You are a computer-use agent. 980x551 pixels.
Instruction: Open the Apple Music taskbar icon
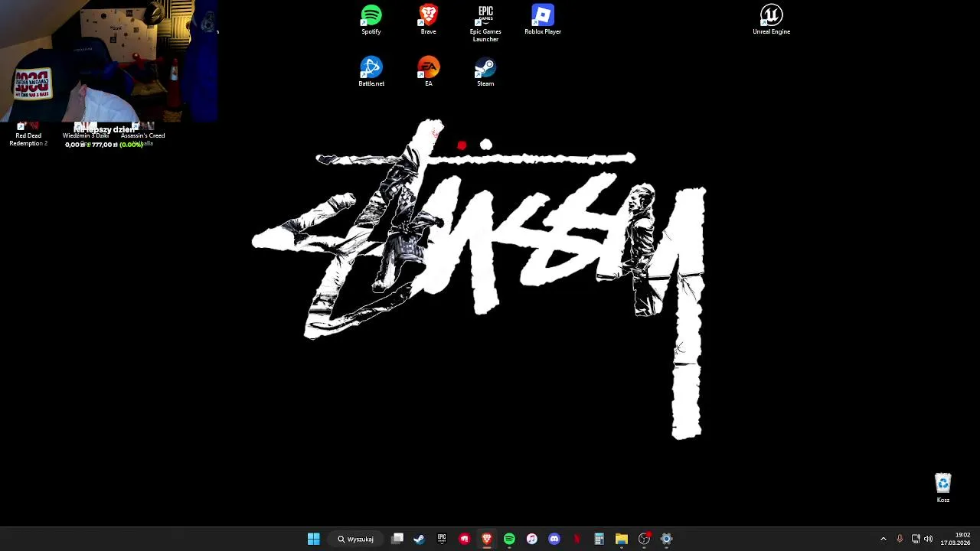(531, 539)
